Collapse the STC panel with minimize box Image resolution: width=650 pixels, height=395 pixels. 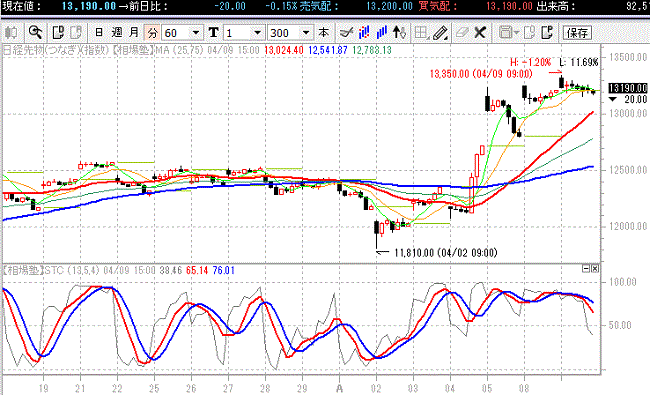pyautogui.click(x=586, y=269)
